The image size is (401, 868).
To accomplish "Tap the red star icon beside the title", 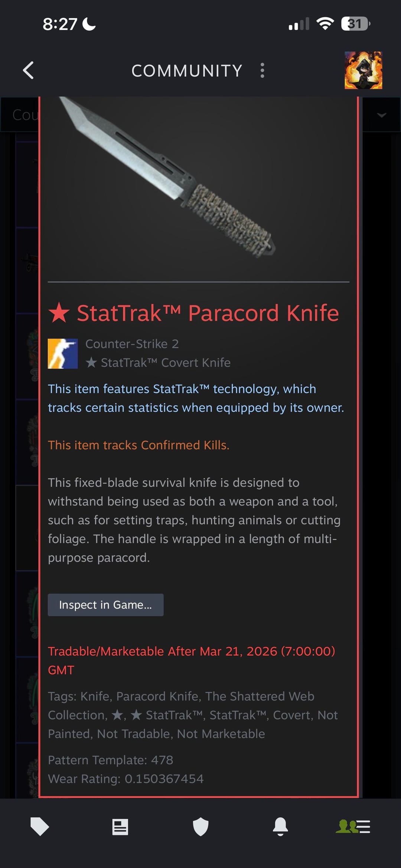I will point(59,312).
